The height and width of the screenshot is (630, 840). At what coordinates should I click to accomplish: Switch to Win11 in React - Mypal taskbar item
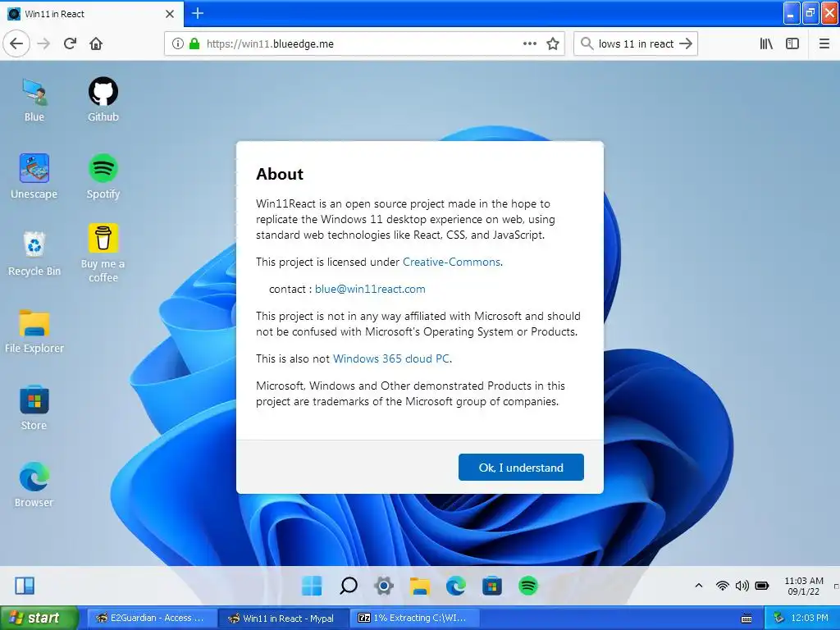(x=282, y=619)
